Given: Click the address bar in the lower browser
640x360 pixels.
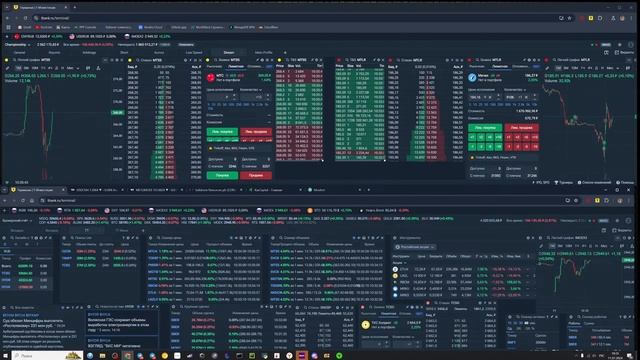Looking at the screenshot, I should [x=302, y=200].
